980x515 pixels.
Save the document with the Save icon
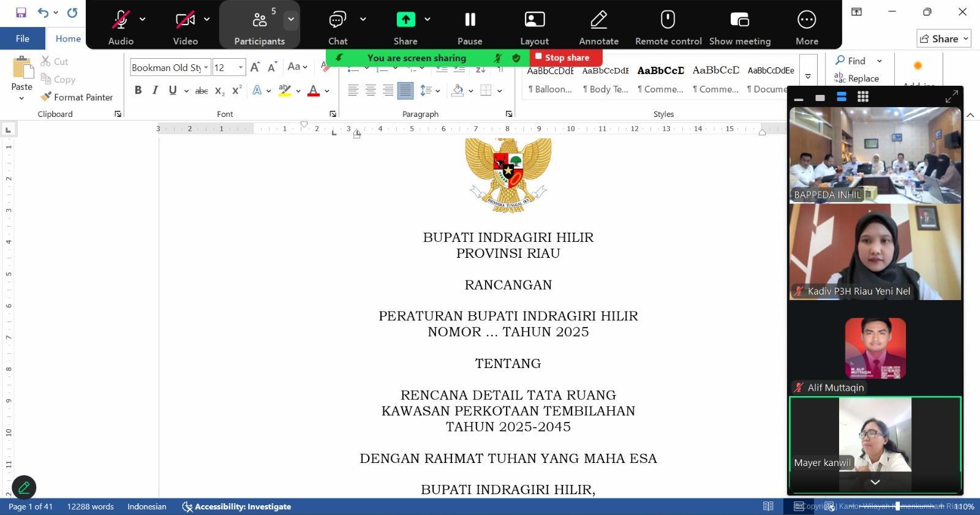point(21,12)
